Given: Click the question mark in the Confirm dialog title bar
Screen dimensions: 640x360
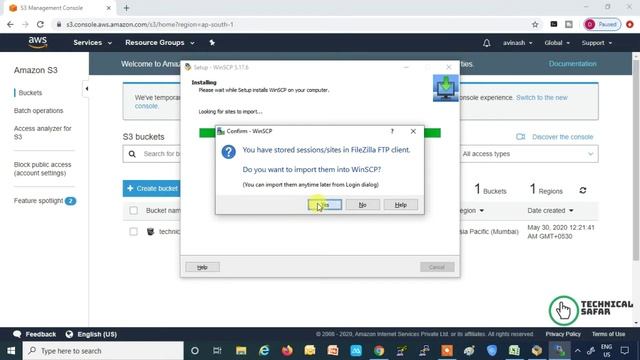Looking at the screenshot, I should pyautogui.click(x=392, y=131).
